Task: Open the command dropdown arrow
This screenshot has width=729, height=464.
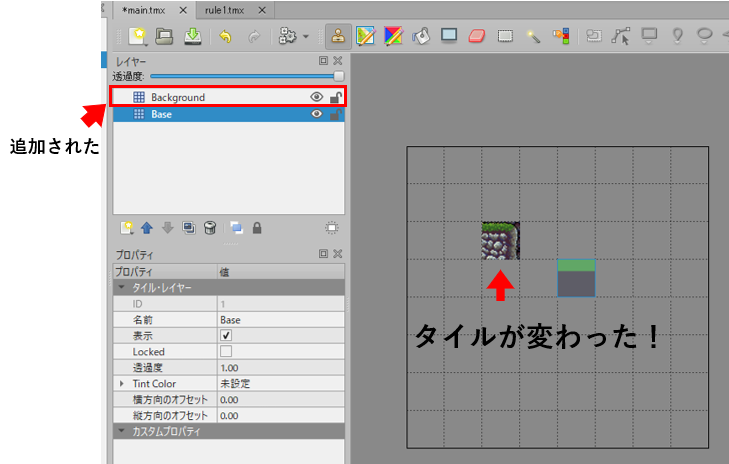Action: click(305, 36)
